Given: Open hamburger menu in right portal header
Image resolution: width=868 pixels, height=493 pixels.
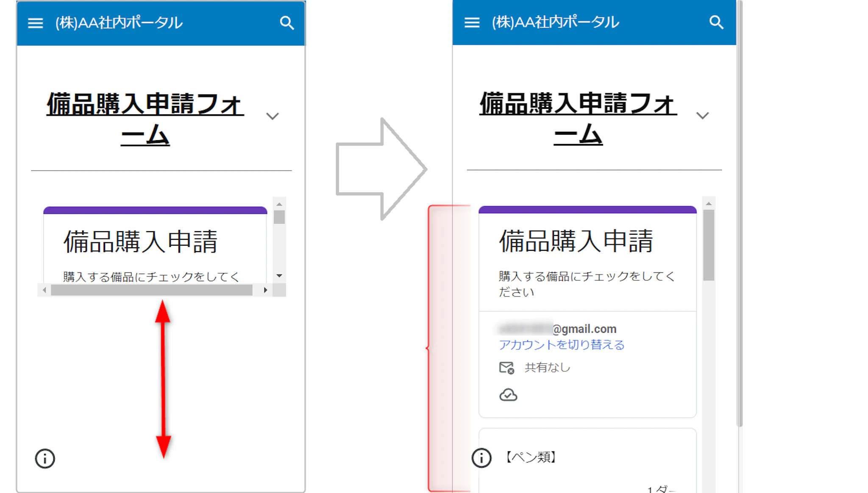Looking at the screenshot, I should (472, 22).
